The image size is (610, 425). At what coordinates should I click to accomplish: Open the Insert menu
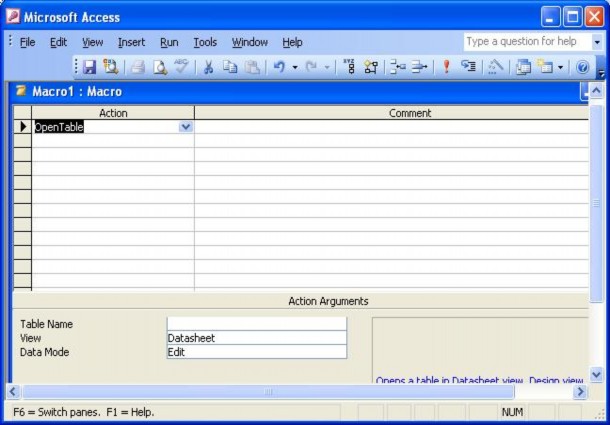[131, 42]
